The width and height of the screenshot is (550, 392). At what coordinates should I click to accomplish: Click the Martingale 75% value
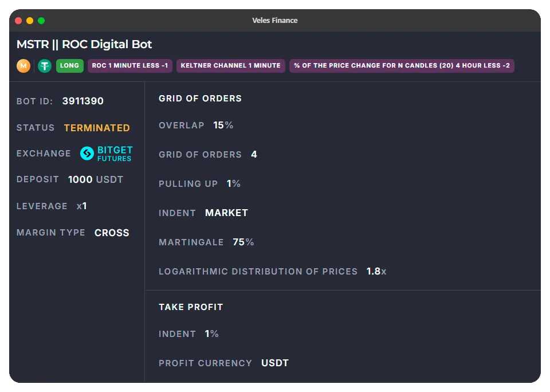click(x=243, y=242)
